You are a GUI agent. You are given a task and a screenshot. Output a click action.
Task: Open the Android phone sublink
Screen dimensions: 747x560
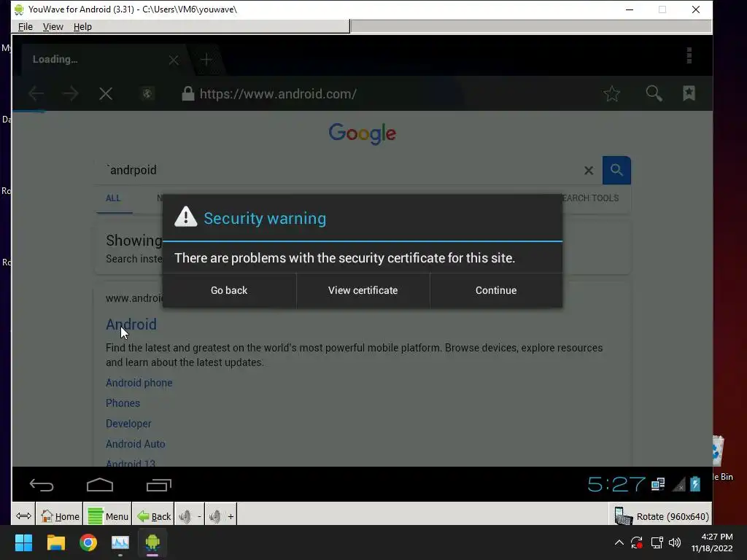tap(139, 382)
